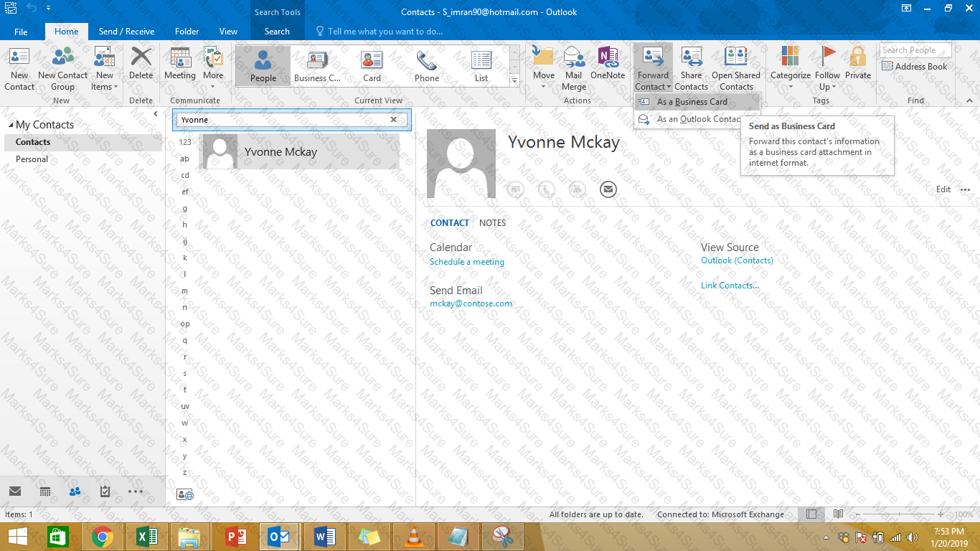Switch to Business Card view
Screen dimensions: 980x551
(x=318, y=66)
